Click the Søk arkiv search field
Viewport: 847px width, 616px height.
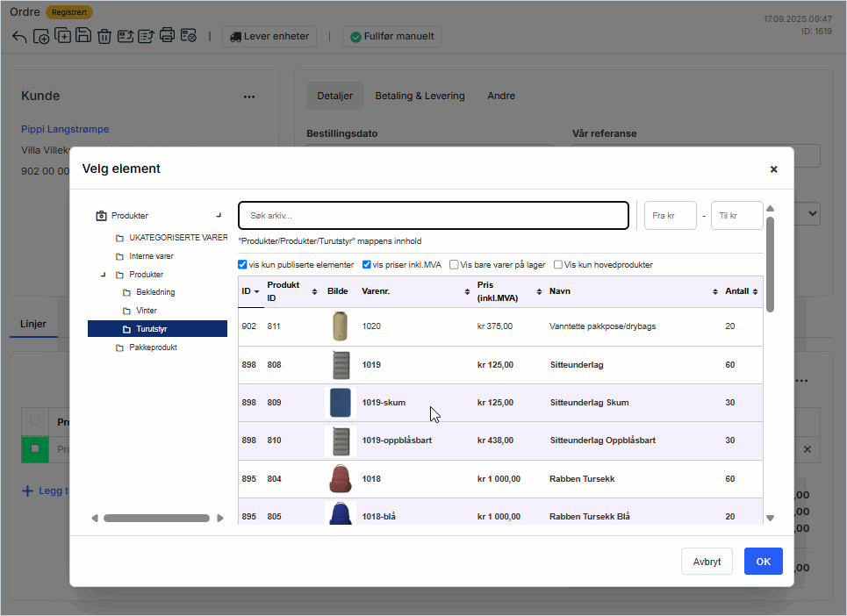(434, 215)
